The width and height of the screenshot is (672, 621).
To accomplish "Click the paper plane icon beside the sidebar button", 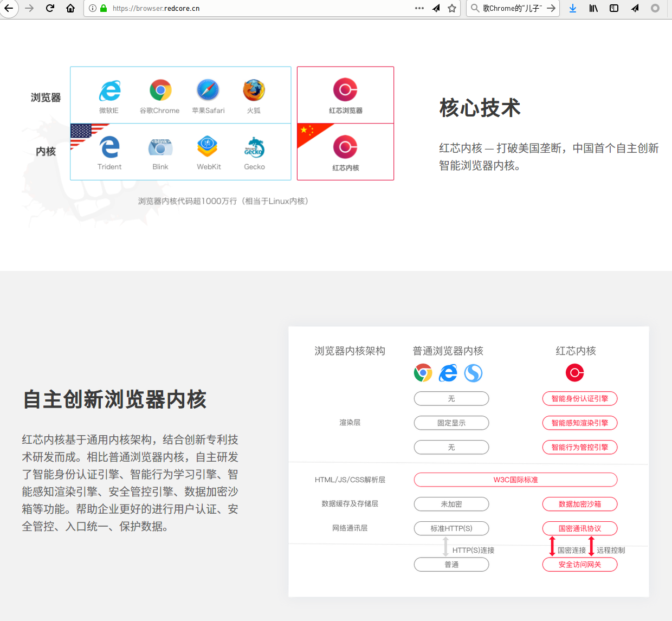I will click(635, 8).
